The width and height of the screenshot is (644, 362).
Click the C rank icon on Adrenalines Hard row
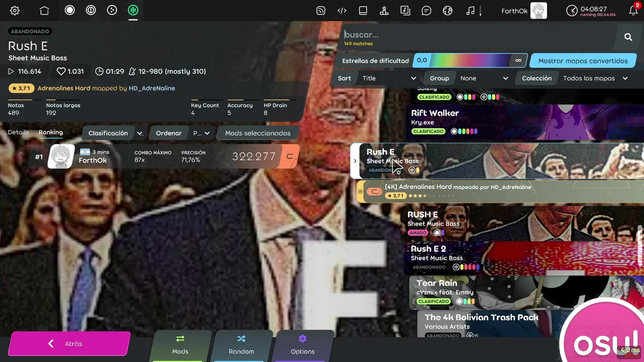(374, 191)
